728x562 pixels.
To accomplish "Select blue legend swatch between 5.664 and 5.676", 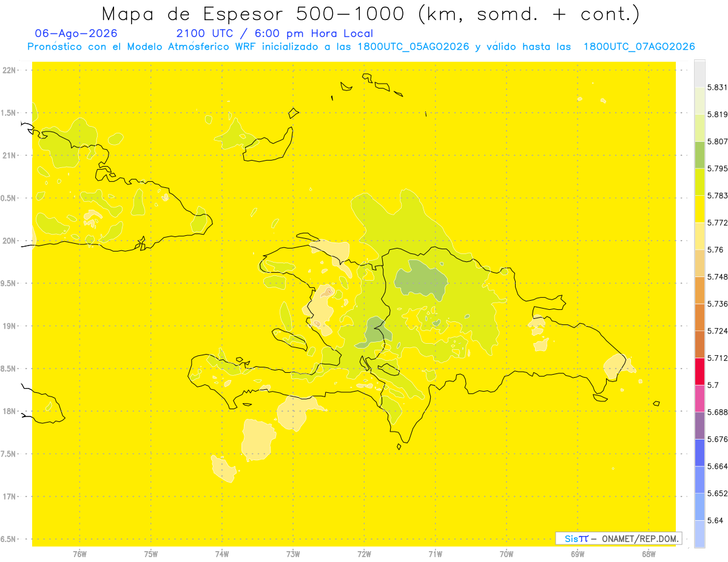I will (x=699, y=453).
